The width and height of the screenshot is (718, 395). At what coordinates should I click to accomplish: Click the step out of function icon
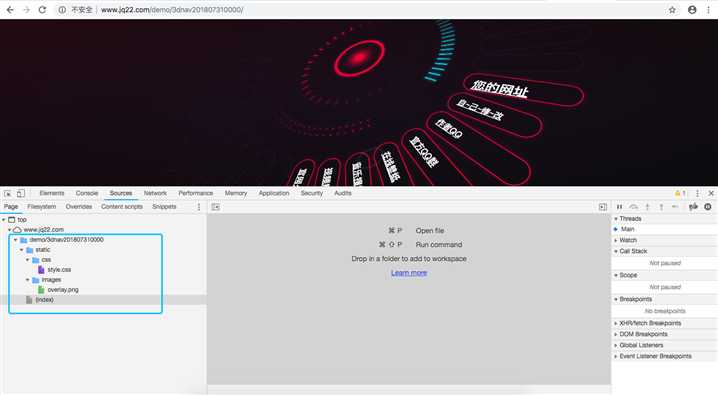[x=661, y=207]
